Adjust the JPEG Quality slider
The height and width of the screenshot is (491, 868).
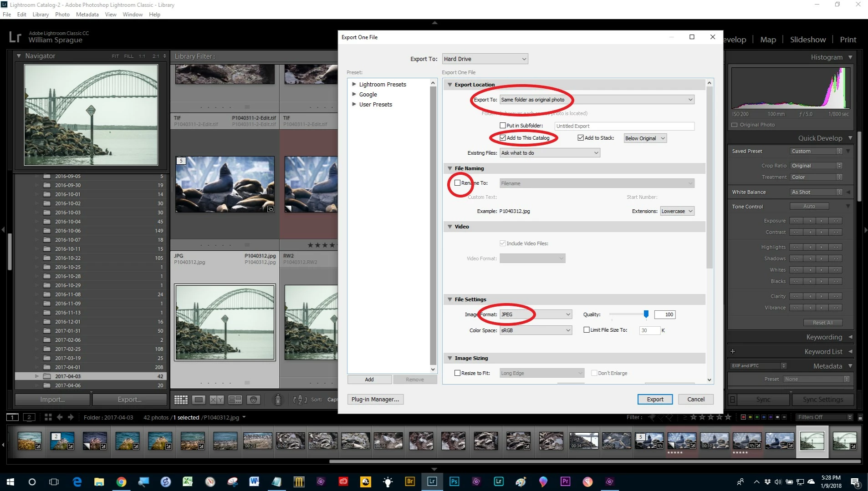pos(646,314)
